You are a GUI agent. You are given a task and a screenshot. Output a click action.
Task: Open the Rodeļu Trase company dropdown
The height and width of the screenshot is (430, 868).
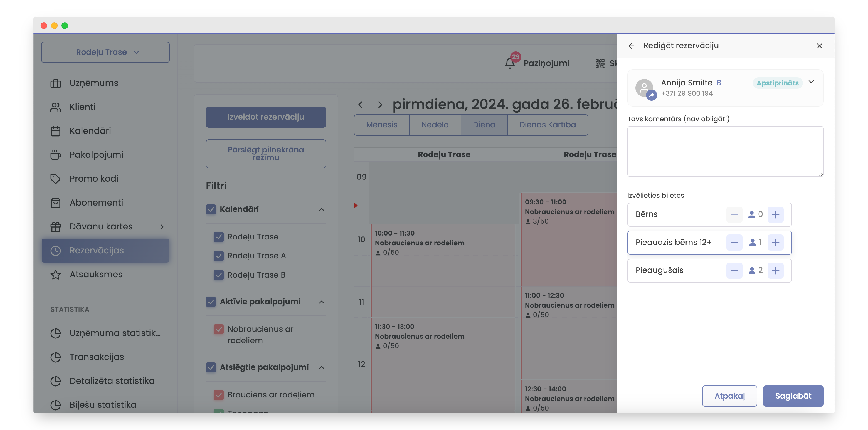pyautogui.click(x=105, y=52)
